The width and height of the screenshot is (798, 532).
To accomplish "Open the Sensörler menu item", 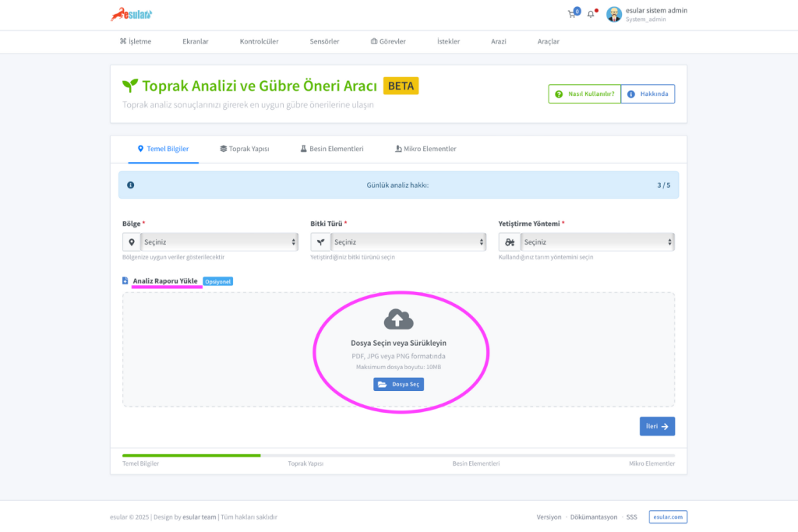I will 324,41.
